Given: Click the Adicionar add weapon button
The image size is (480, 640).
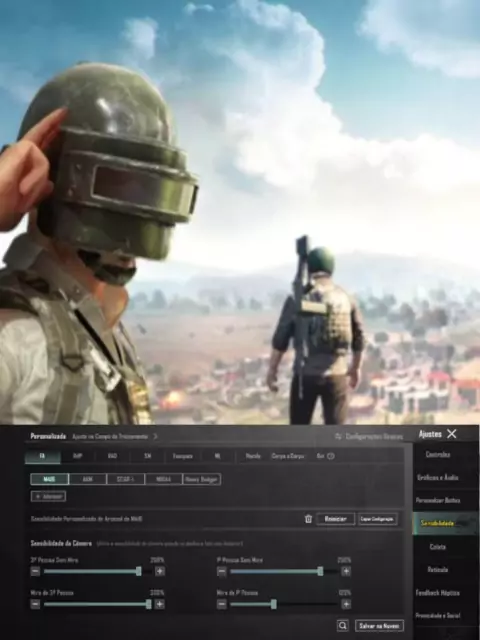Looking at the screenshot, I should 48,496.
